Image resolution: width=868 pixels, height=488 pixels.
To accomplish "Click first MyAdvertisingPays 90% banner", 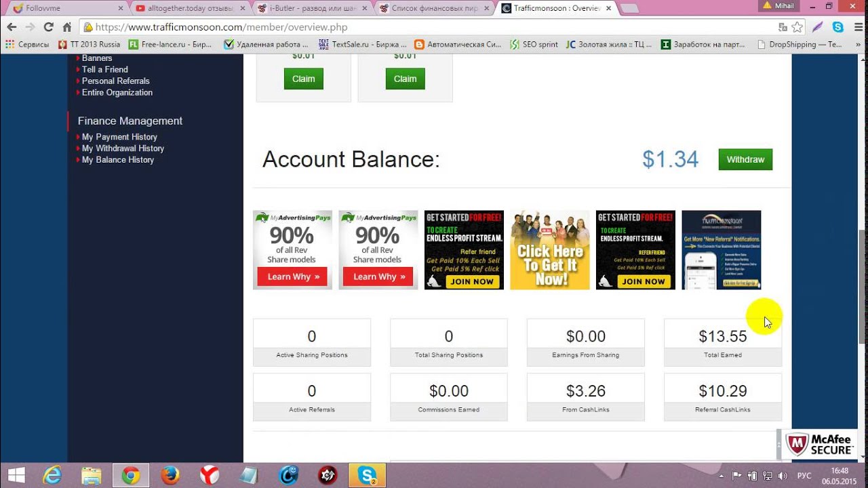I will 292,250.
